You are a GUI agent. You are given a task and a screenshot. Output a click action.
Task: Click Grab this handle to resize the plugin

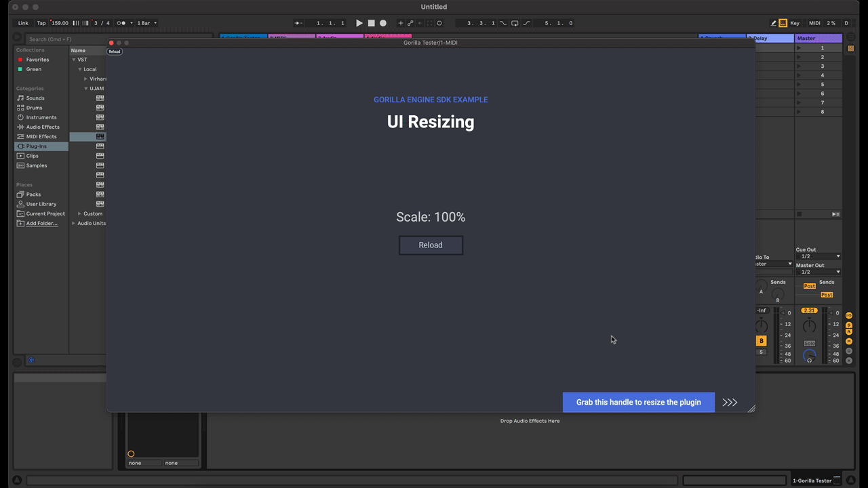coord(639,402)
